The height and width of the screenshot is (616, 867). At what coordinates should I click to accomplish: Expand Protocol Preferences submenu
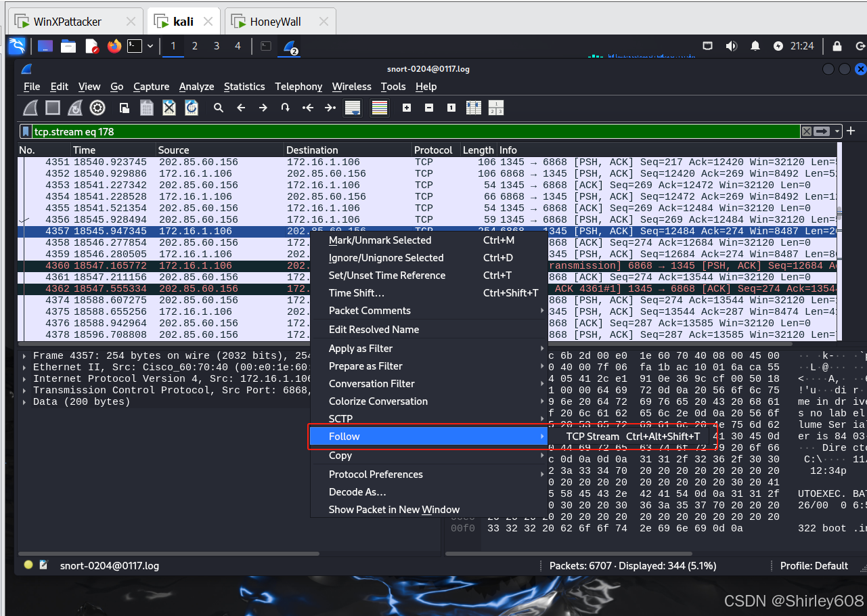428,475
